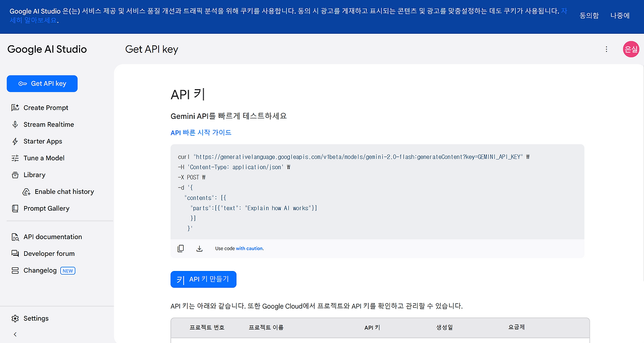Click the key icon in Get API key button
Screen dimensions: 644x343
point(23,84)
